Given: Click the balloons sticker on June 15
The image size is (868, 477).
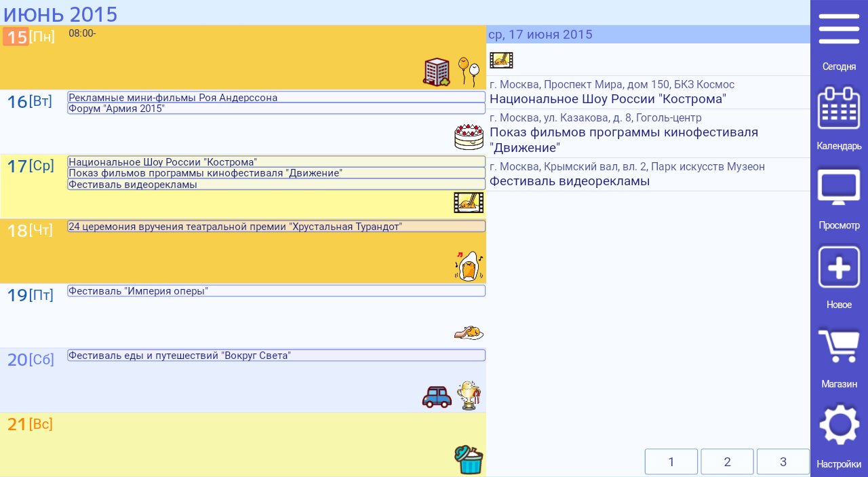Looking at the screenshot, I should [469, 72].
